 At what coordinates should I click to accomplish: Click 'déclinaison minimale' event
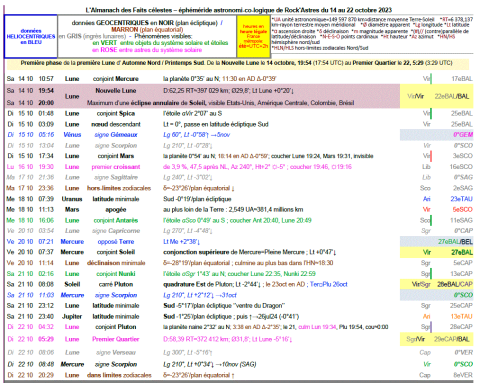coord(116,263)
